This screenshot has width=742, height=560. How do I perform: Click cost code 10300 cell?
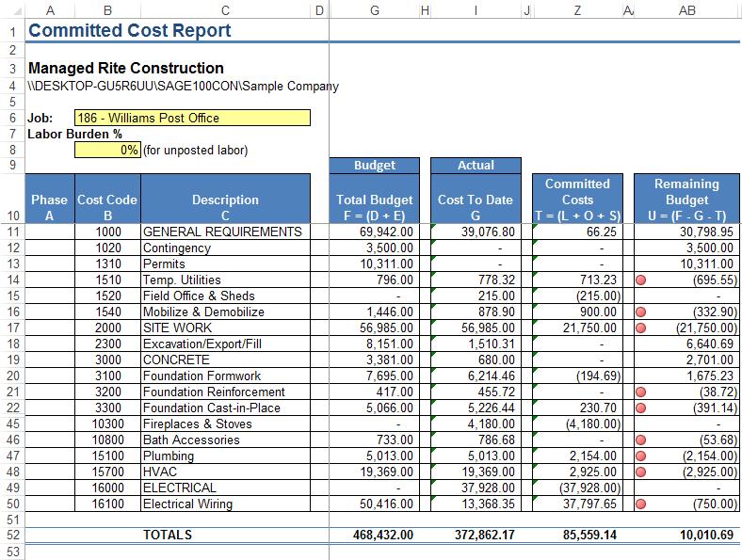108,424
